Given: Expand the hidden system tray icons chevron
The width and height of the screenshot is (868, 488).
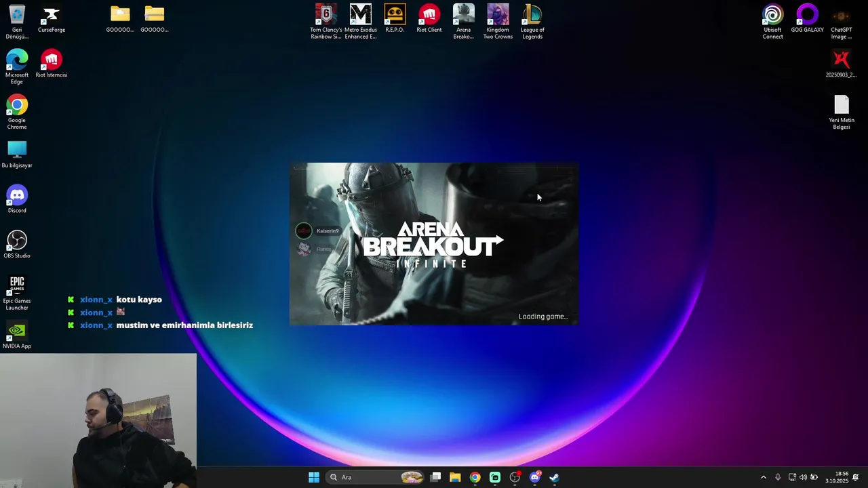Looking at the screenshot, I should pyautogui.click(x=764, y=477).
